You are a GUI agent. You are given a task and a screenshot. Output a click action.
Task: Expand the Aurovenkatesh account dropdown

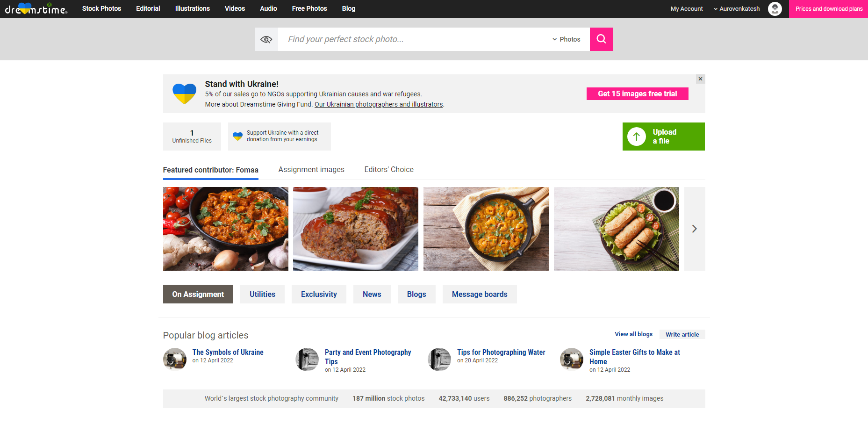[x=737, y=9]
